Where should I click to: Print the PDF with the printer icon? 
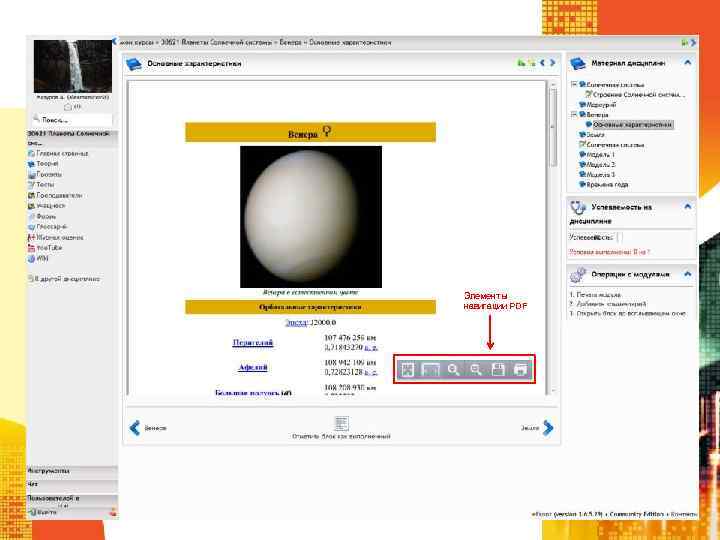click(520, 369)
